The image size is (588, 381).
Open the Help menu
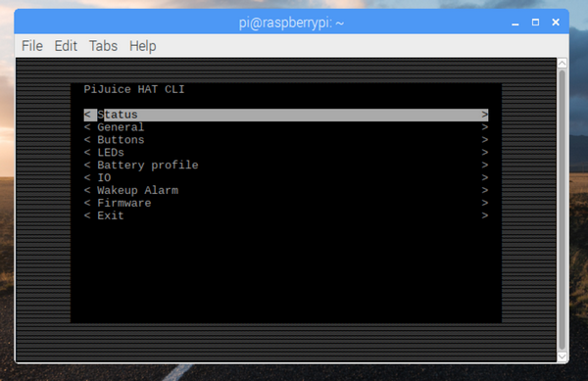pos(142,46)
